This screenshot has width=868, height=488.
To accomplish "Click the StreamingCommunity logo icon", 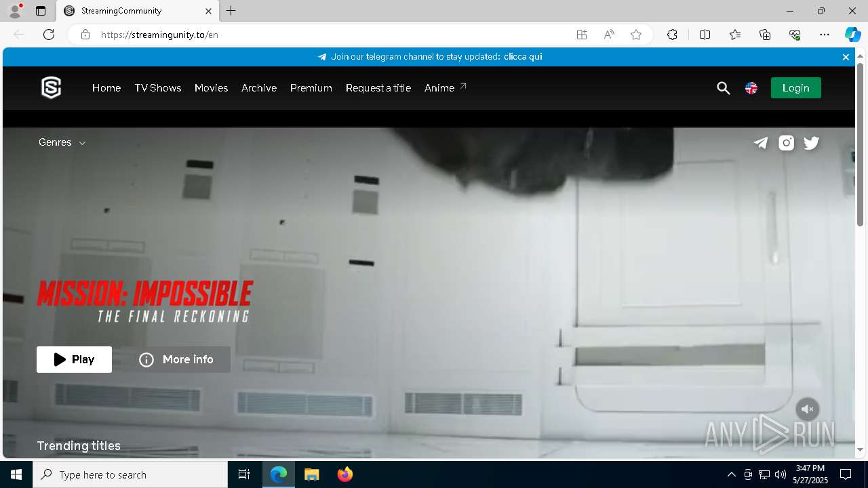I will pyautogui.click(x=52, y=87).
